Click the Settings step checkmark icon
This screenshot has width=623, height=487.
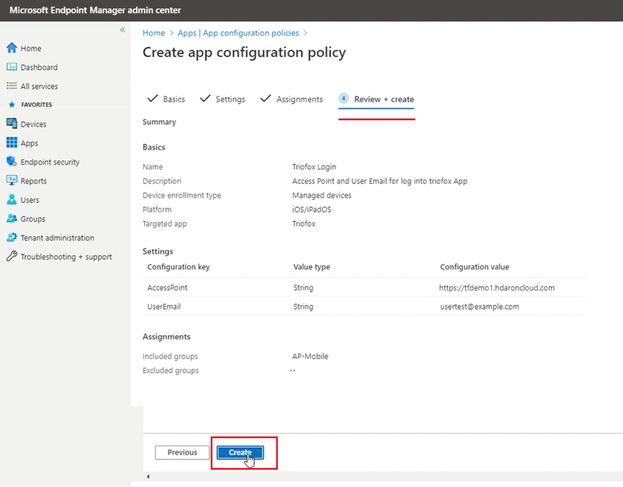coord(205,99)
